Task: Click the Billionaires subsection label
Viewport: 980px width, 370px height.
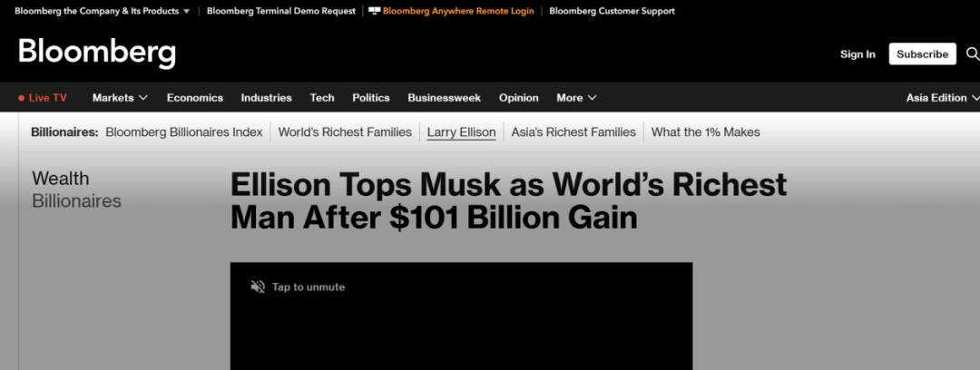Action: pos(76,201)
